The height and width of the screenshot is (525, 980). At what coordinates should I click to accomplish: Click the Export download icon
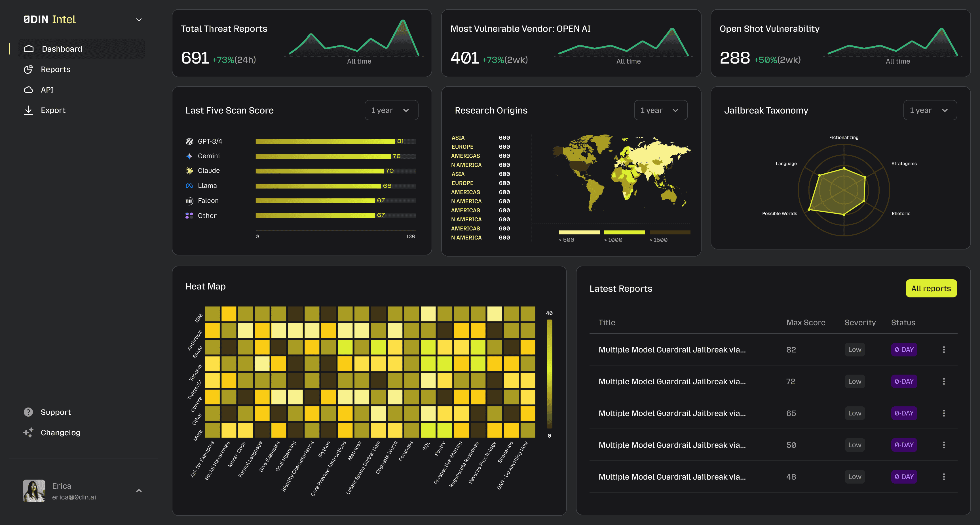[28, 110]
